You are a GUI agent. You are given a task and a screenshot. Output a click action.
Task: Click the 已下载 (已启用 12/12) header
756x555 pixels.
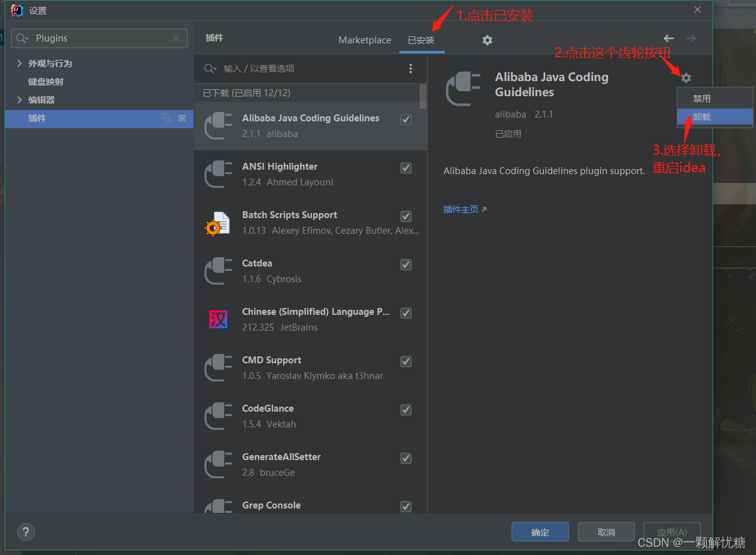pos(247,93)
